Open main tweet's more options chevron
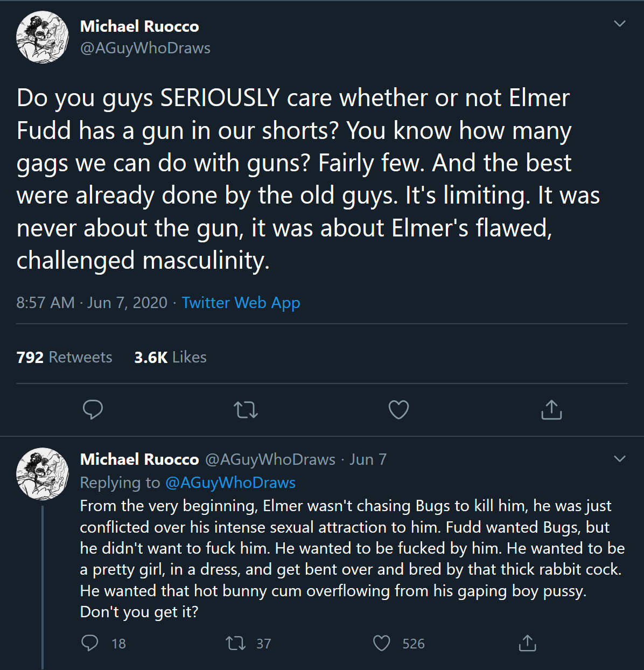The width and height of the screenshot is (644, 670). [620, 24]
